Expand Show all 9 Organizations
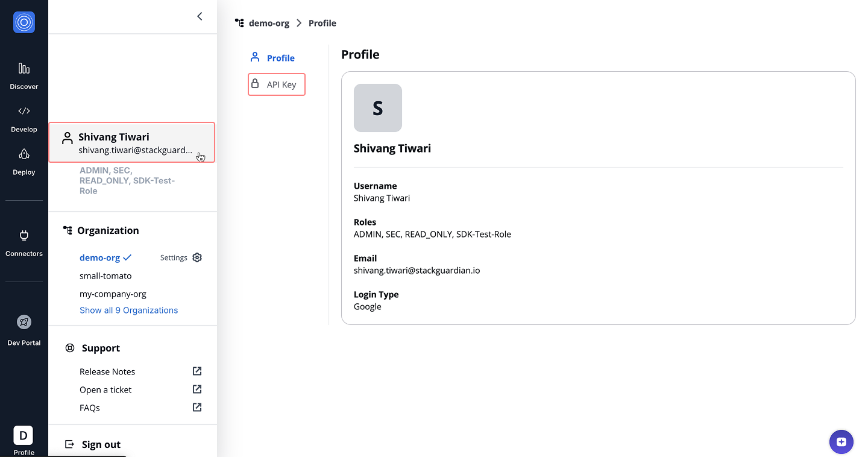Screen dimensions: 868x457 point(128,310)
